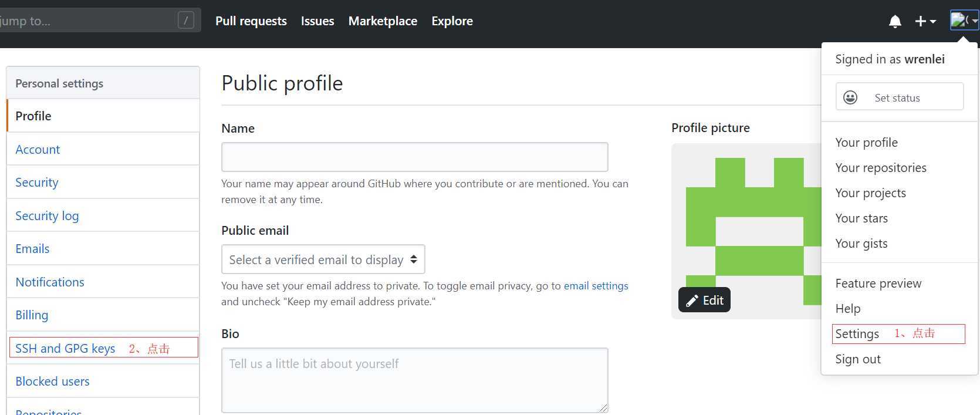Open the plus create-new menu
Image resolution: width=980 pixels, height=415 pixels.
click(925, 21)
